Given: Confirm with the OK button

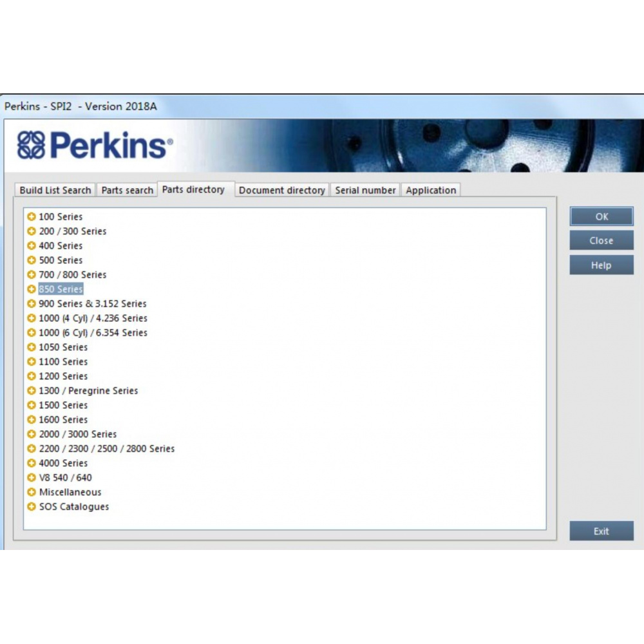Looking at the screenshot, I should [601, 216].
